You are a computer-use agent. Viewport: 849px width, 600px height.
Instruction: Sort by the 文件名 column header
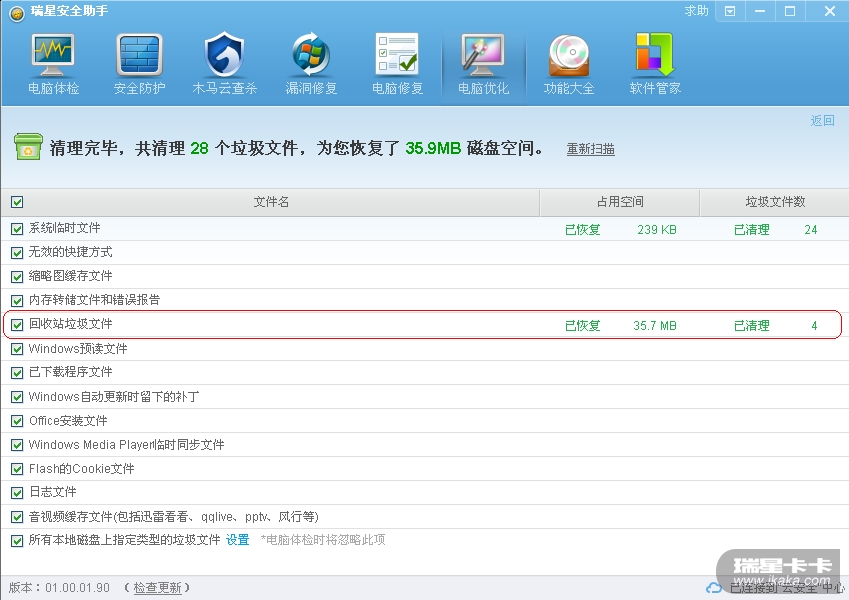[x=271, y=202]
